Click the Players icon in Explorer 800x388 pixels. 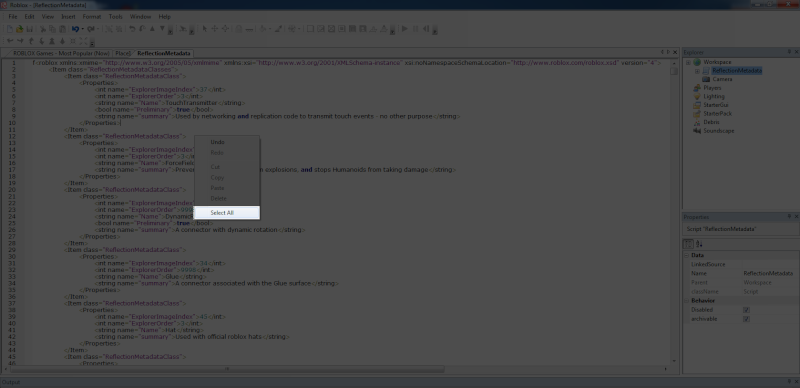[697, 88]
